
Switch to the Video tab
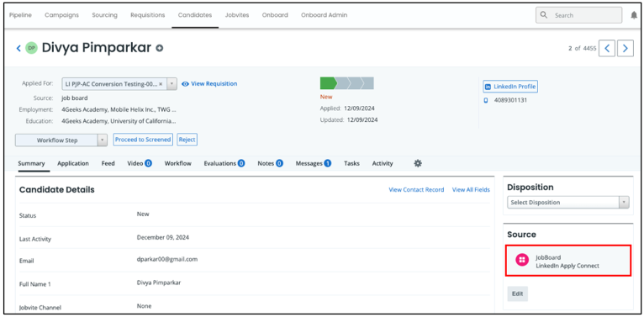pyautogui.click(x=135, y=163)
